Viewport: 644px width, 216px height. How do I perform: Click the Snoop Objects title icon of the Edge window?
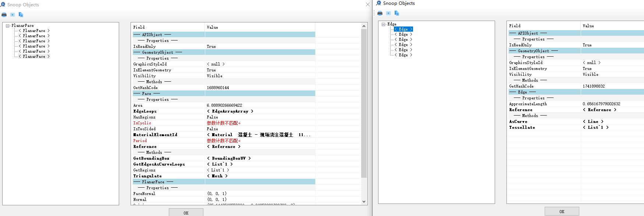[379, 3]
